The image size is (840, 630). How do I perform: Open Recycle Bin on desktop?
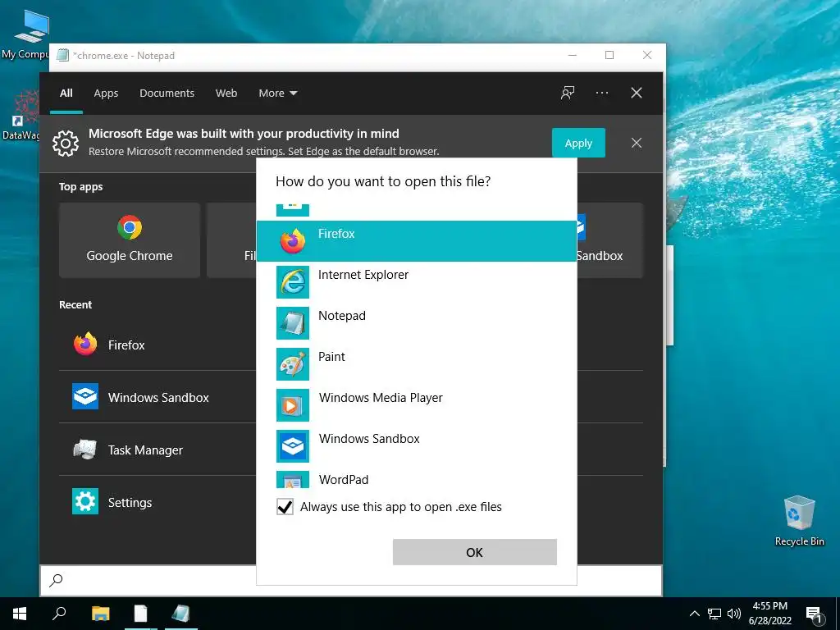(x=799, y=520)
